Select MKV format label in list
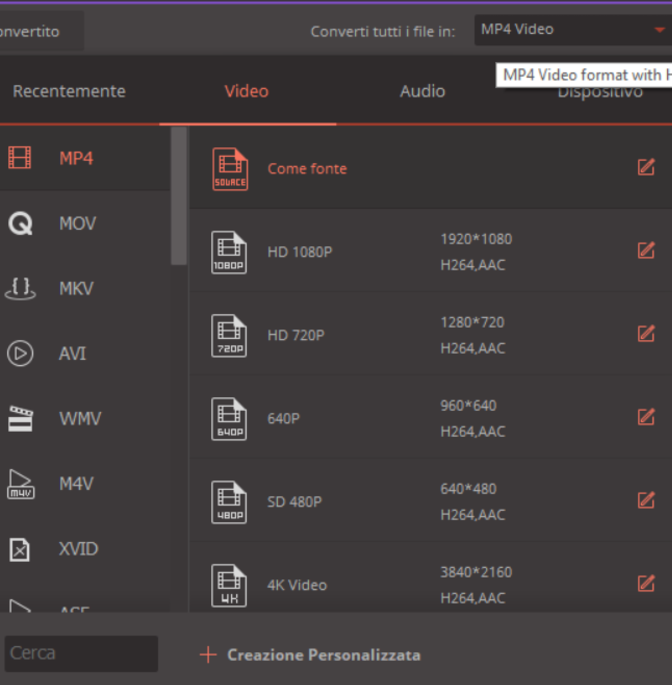672x685 pixels. [76, 289]
